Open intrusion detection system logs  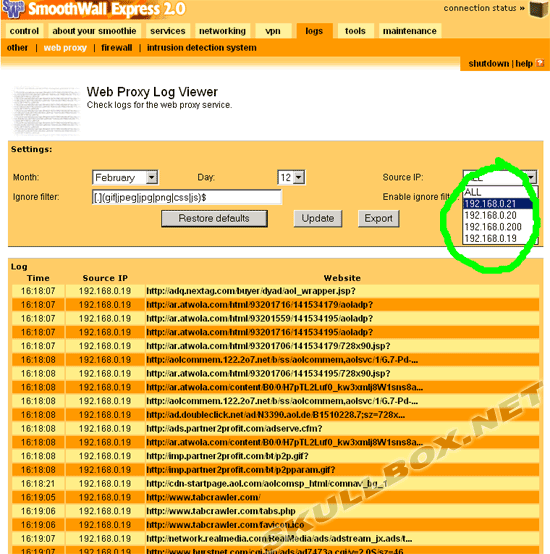pyautogui.click(x=202, y=48)
